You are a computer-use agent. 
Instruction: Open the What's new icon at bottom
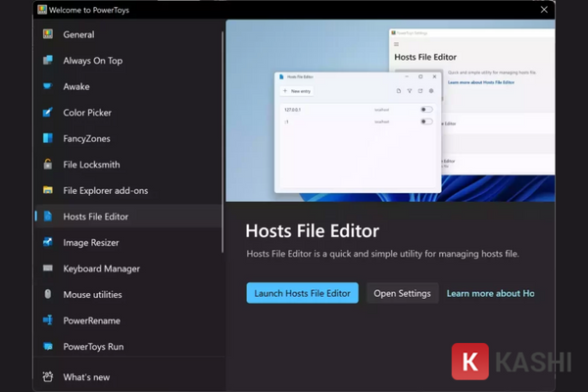47,377
